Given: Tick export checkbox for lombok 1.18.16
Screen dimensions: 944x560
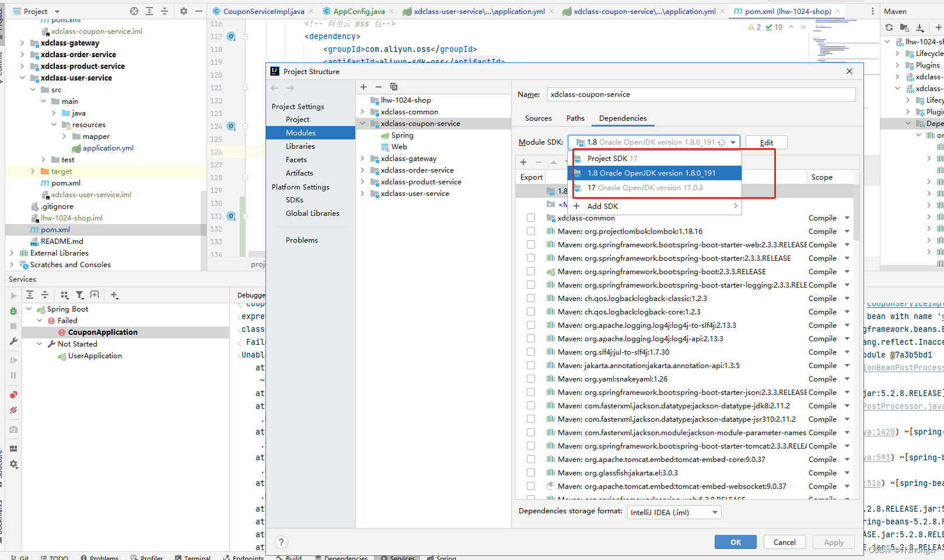Looking at the screenshot, I should point(531,231).
